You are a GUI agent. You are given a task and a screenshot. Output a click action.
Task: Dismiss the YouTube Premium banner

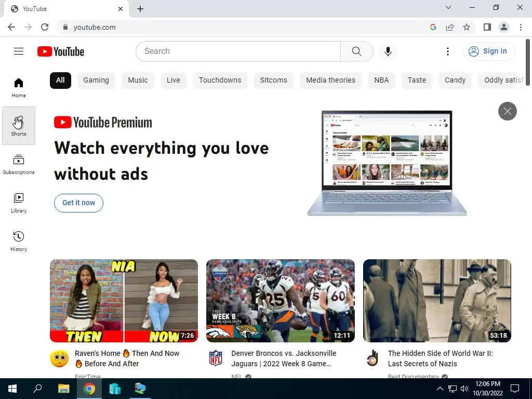pos(507,111)
